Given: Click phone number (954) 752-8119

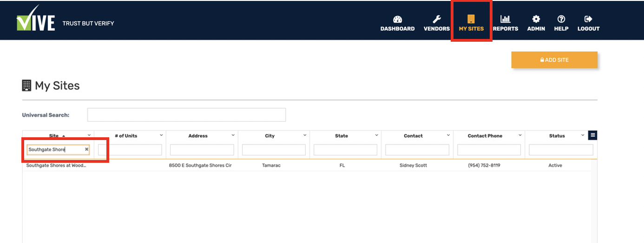Looking at the screenshot, I should click(x=484, y=165).
